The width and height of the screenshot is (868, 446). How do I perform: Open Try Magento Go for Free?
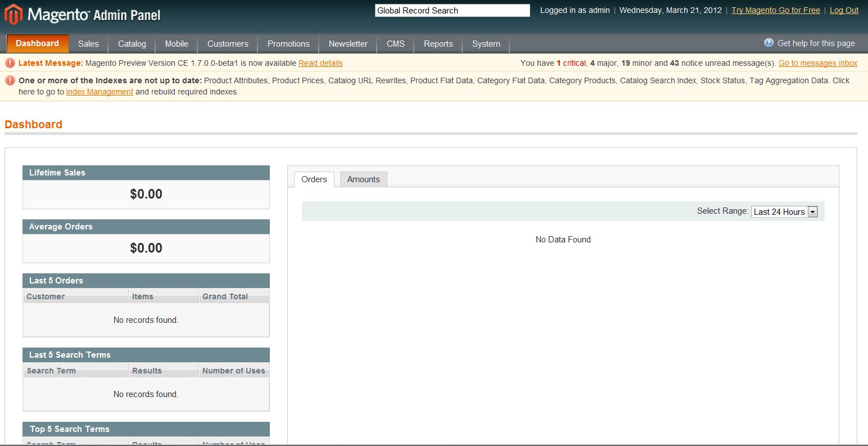coord(775,10)
